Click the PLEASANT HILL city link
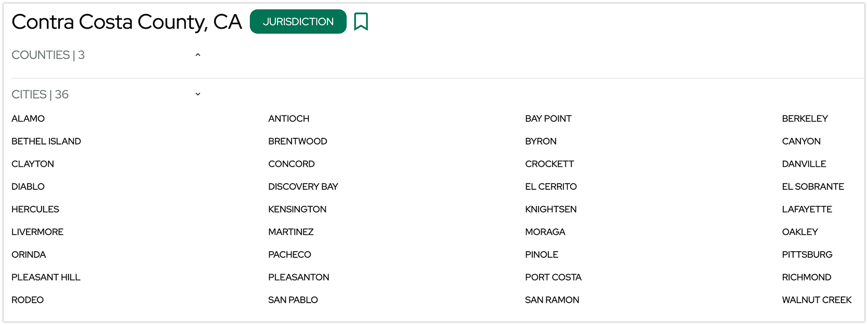 point(46,277)
